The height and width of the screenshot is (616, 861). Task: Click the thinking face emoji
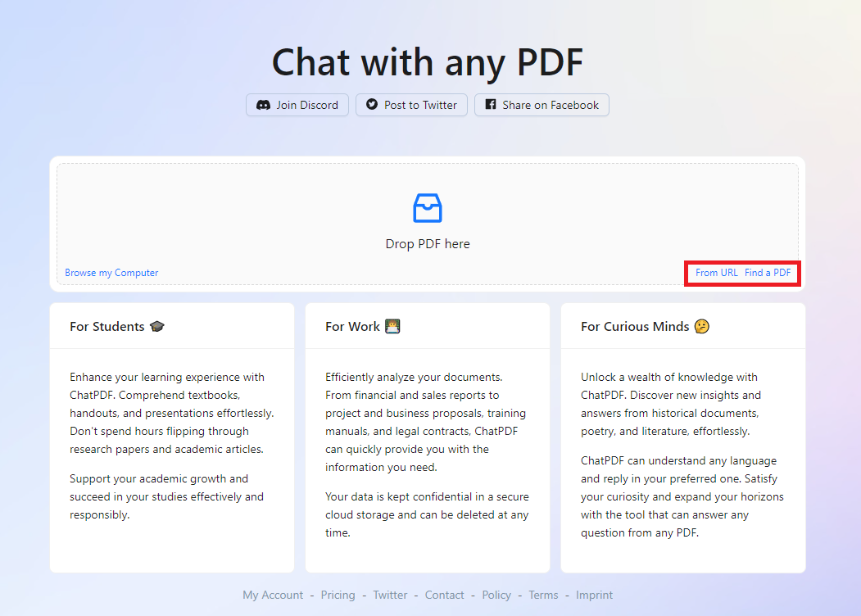coord(702,326)
